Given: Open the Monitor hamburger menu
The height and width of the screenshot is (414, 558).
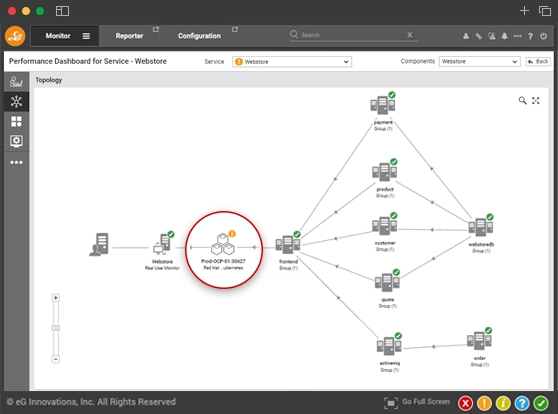Looking at the screenshot, I should pos(86,36).
